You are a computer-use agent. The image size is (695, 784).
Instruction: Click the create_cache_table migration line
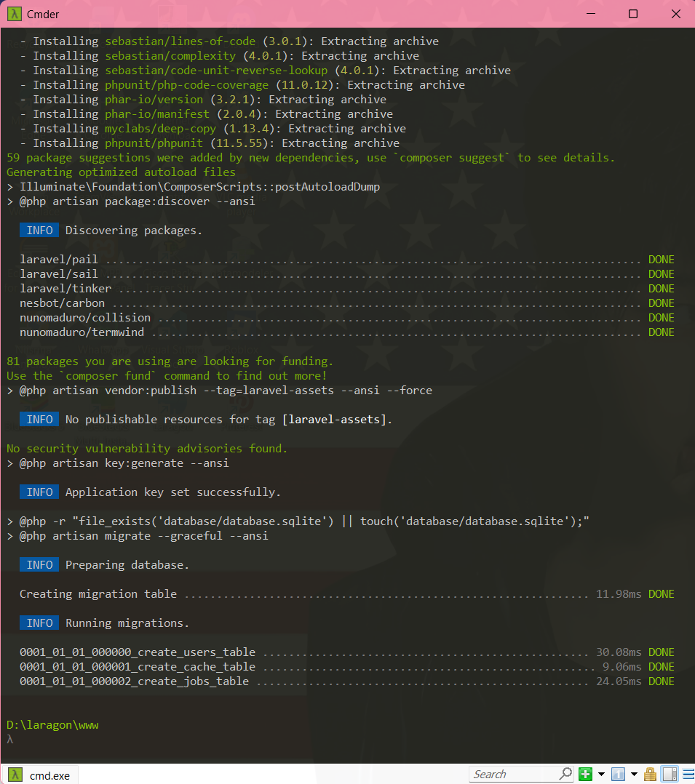pos(346,666)
